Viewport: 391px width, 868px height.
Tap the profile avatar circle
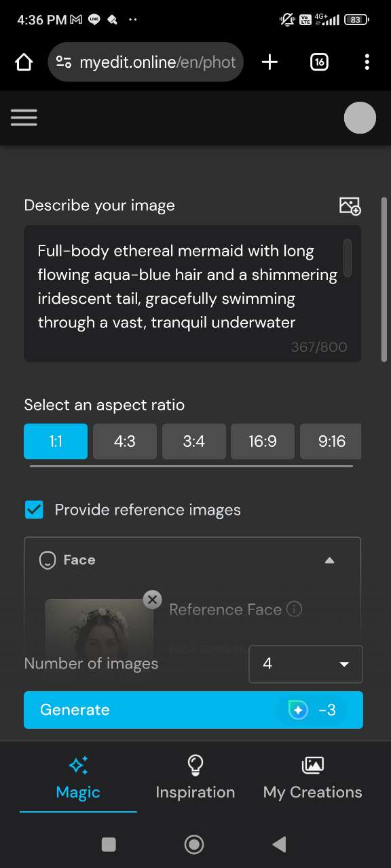coord(360,117)
